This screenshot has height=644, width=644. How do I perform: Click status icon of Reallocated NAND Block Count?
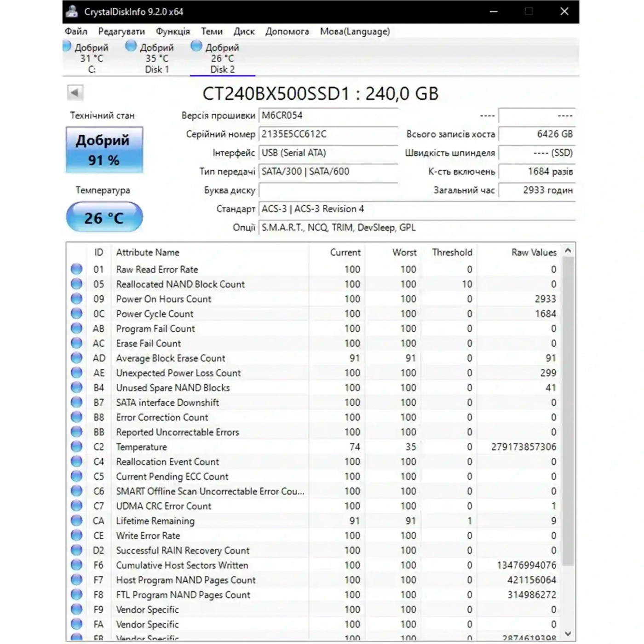76,284
